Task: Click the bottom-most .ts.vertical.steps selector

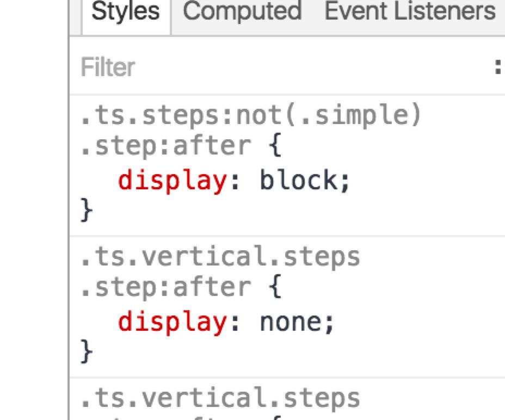Action: [x=220, y=398]
